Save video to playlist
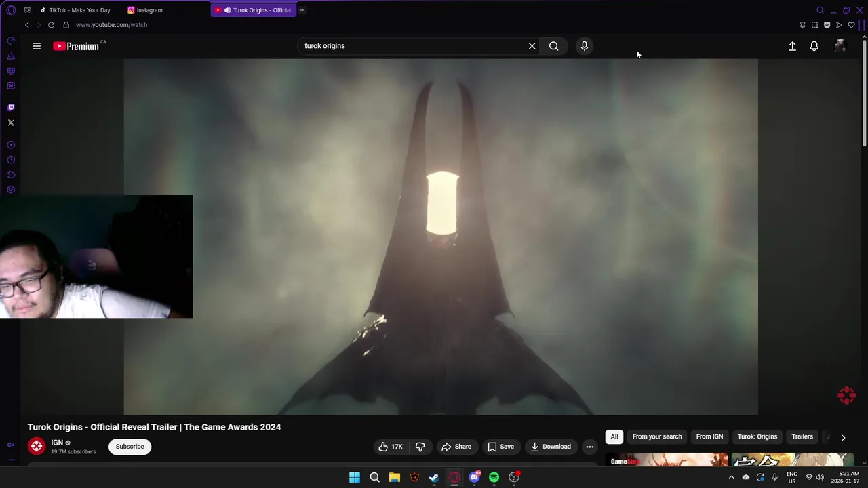868x488 pixels. pos(501,447)
